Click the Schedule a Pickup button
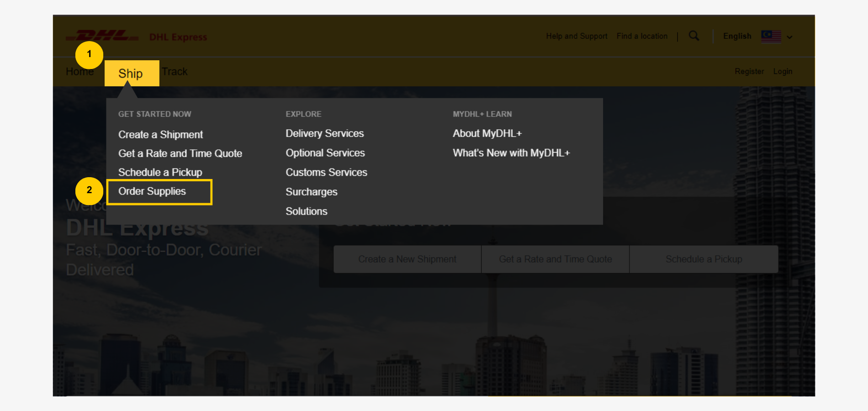 [x=704, y=259]
